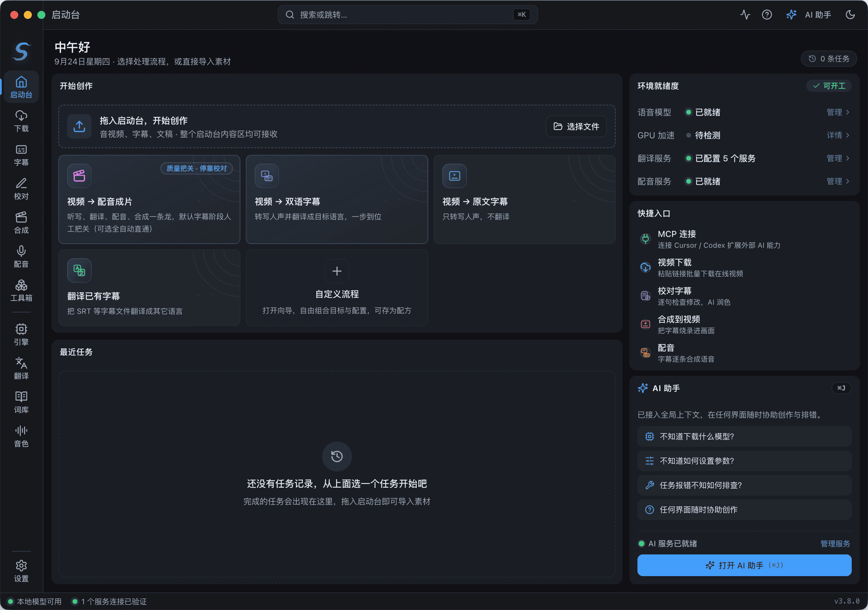Click the 选择文件 button

576,126
